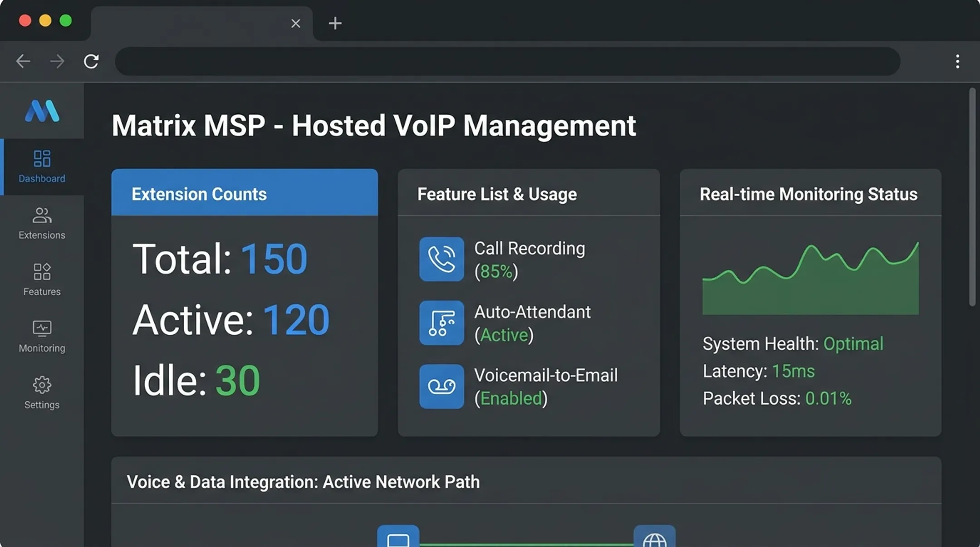Click the Extension Counts card header

(x=245, y=192)
